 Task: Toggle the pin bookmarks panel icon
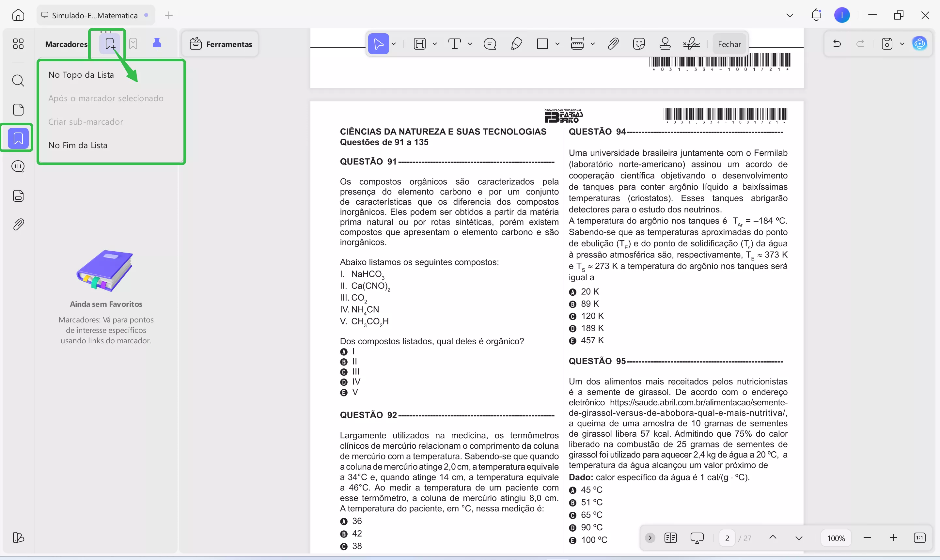[157, 44]
